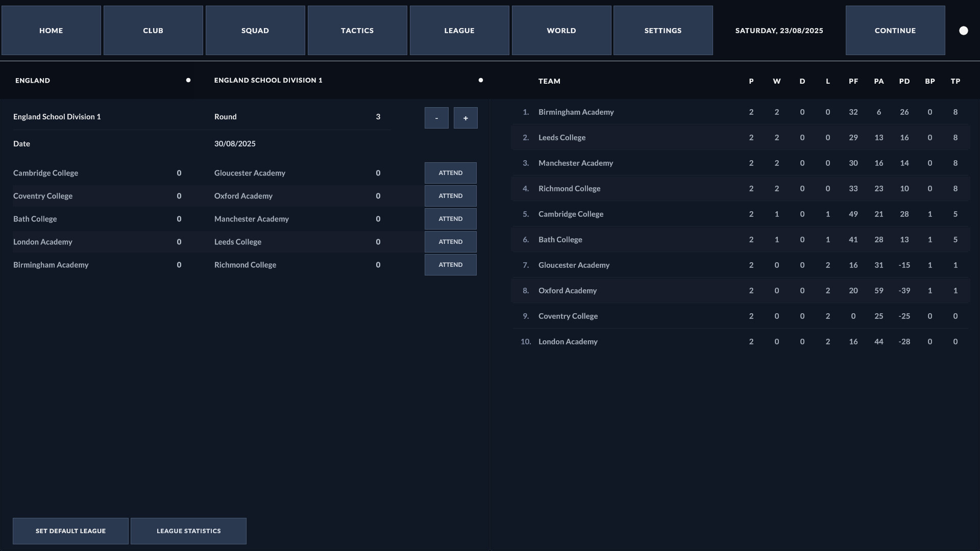This screenshot has width=980, height=551.
Task: Select Bath College in the standings table
Action: click(740, 239)
